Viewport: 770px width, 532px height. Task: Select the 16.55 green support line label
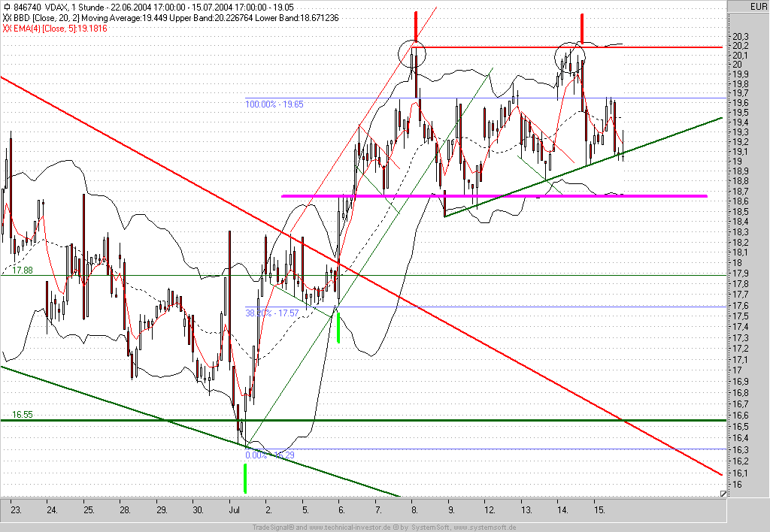click(22, 415)
